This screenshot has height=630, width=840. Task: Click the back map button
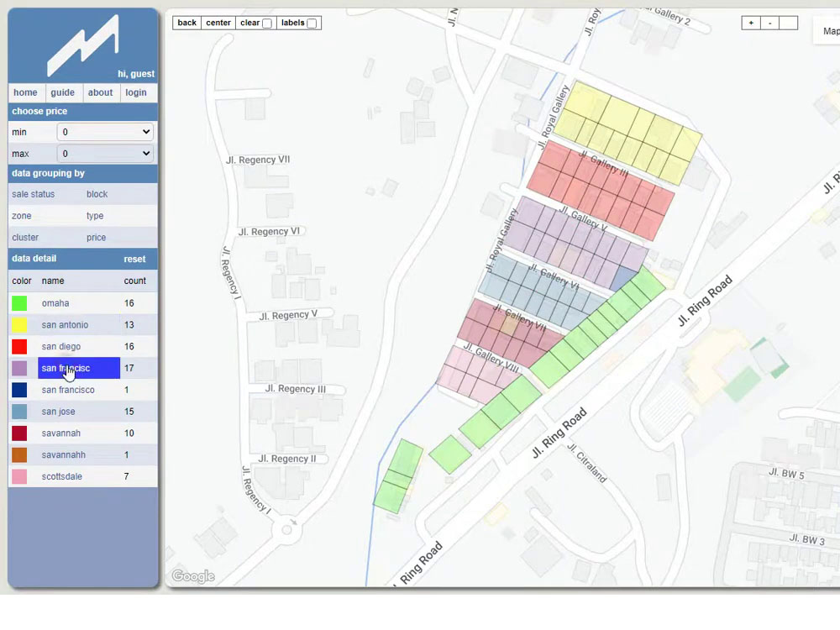pos(187,23)
